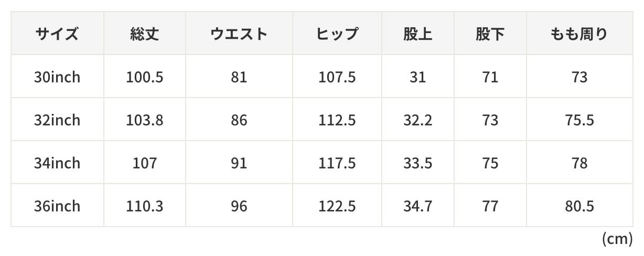
Task: Click inseam value 71
Action: (x=490, y=77)
